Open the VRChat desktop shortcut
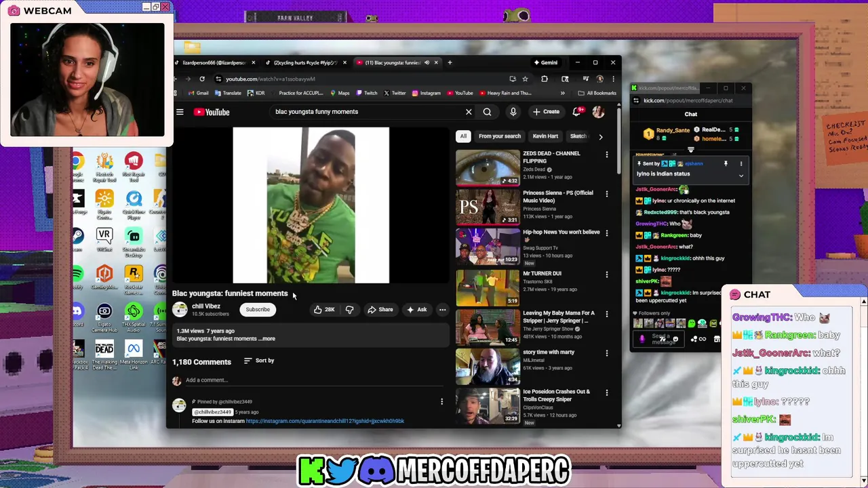The width and height of the screenshot is (868, 488). point(104,240)
